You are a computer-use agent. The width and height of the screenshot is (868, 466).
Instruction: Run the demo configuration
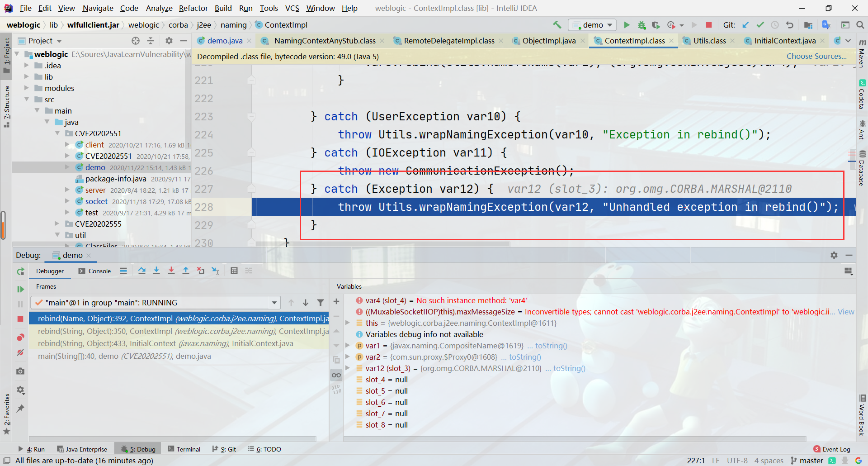627,25
